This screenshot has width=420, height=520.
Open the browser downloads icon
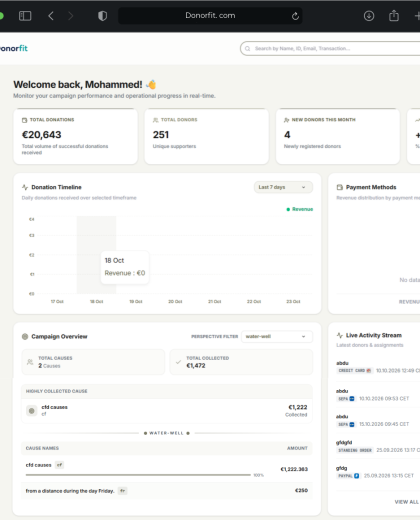(x=369, y=16)
